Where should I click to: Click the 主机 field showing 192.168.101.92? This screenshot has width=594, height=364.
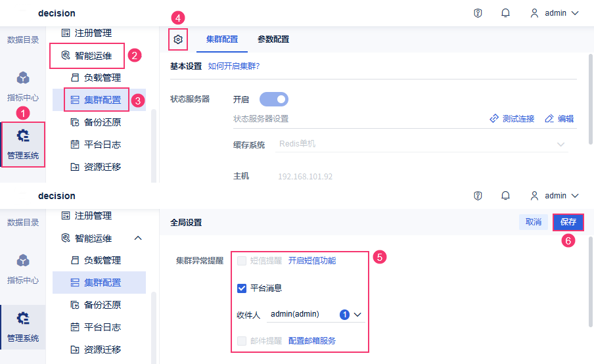click(305, 177)
